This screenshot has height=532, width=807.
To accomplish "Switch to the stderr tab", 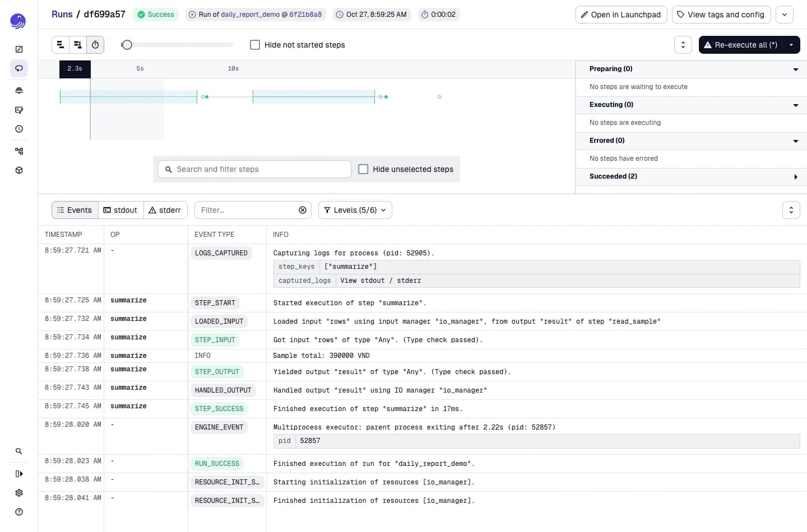I will coord(165,210).
